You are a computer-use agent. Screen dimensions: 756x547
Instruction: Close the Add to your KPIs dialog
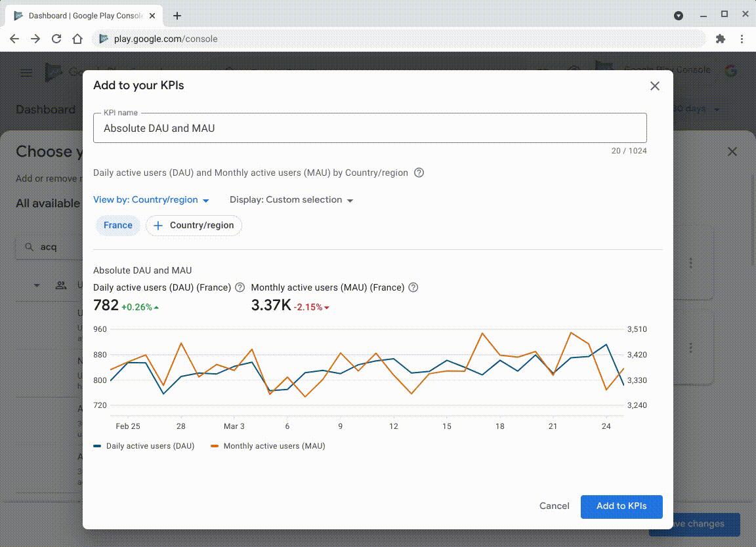tap(654, 86)
